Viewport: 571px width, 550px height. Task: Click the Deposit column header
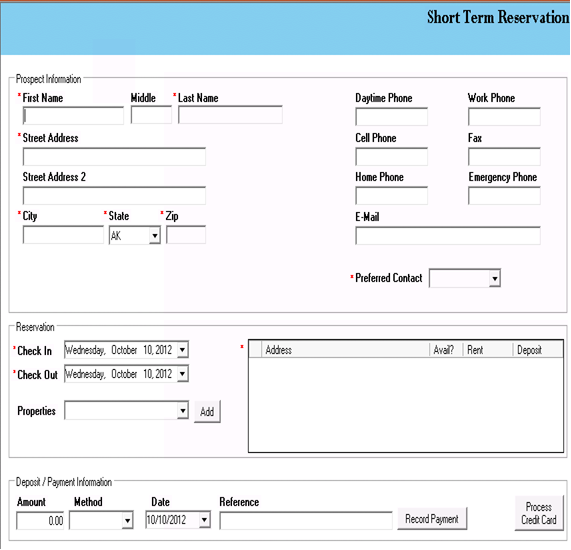[x=538, y=350]
